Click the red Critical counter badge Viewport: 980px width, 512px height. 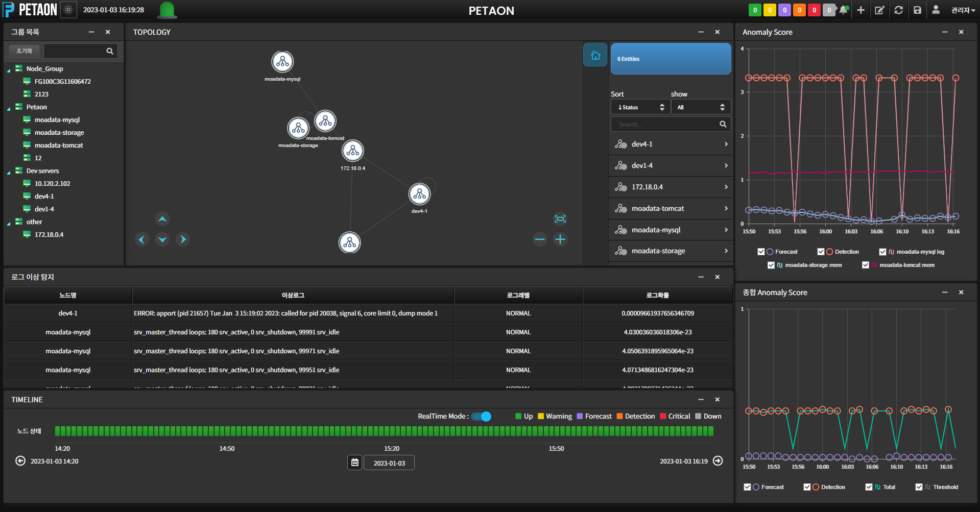pos(815,10)
